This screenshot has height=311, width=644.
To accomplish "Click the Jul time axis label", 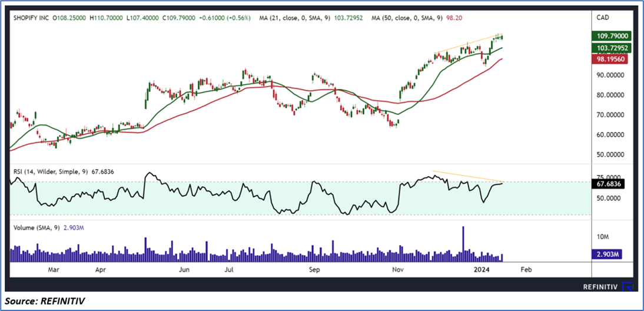I will 229,270.
